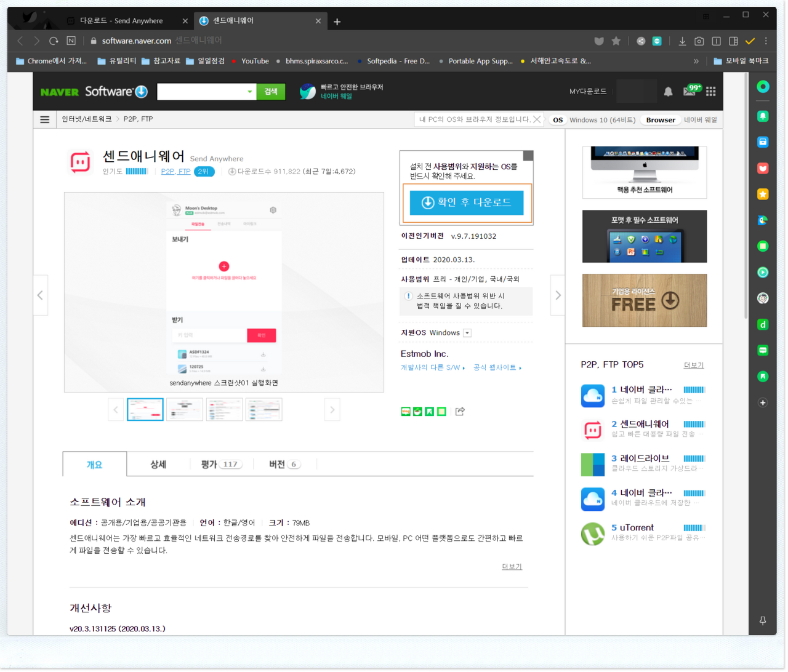The image size is (788, 672).
Task: Open the browser downloads icon
Action: click(x=682, y=41)
